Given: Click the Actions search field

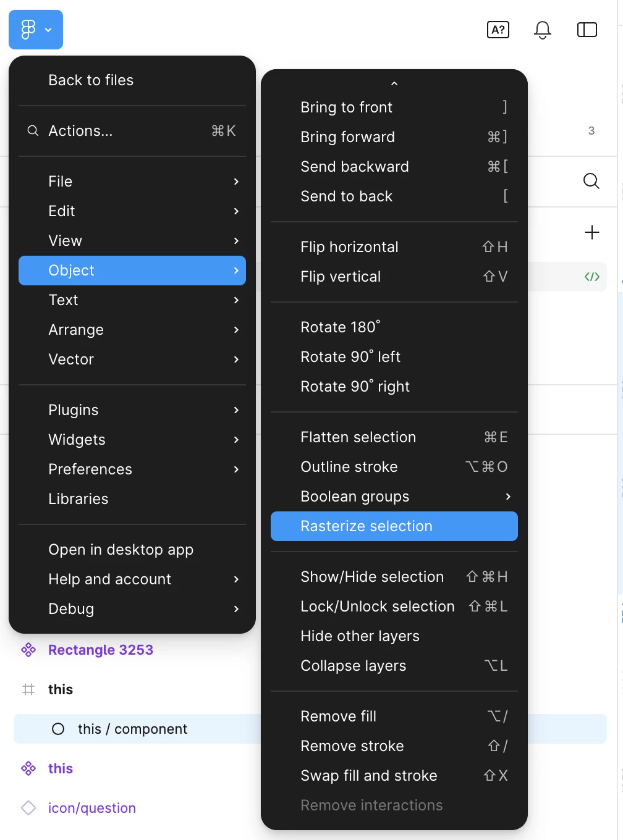Looking at the screenshot, I should [x=132, y=131].
